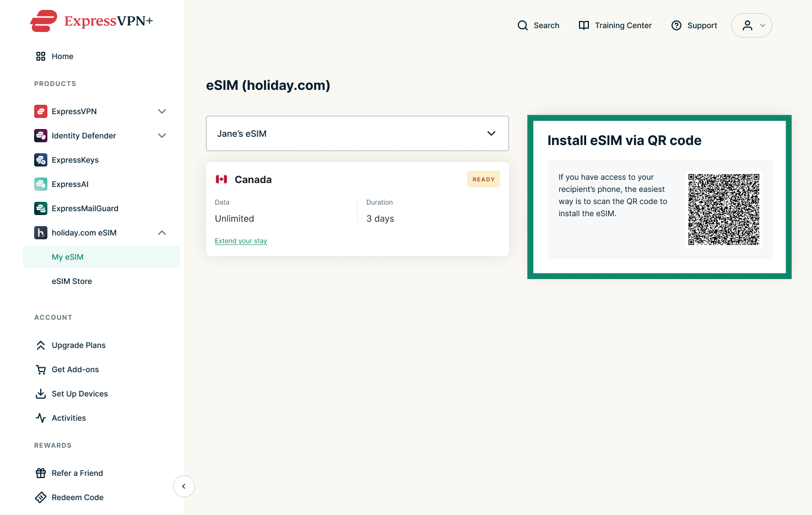Click the Unlimited data value
The image size is (812, 515).
235,218
